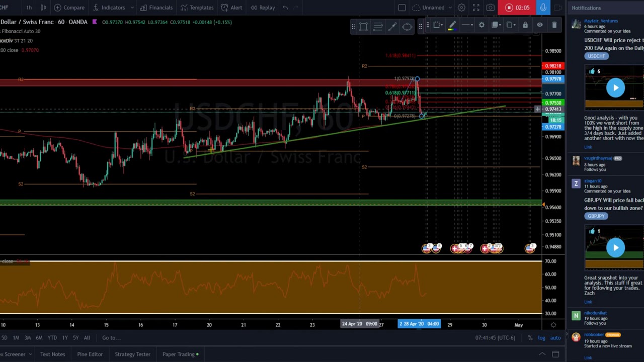Start bar Replay mode

coord(263,8)
